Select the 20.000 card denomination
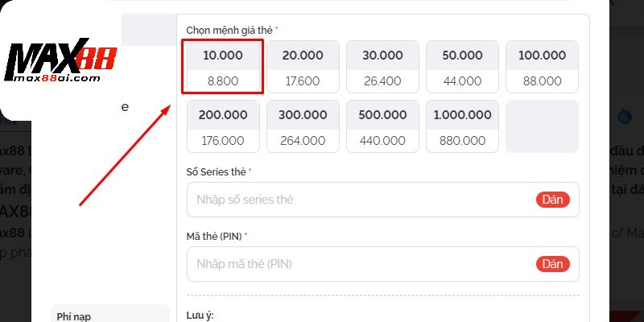The image size is (644, 322). point(303,67)
